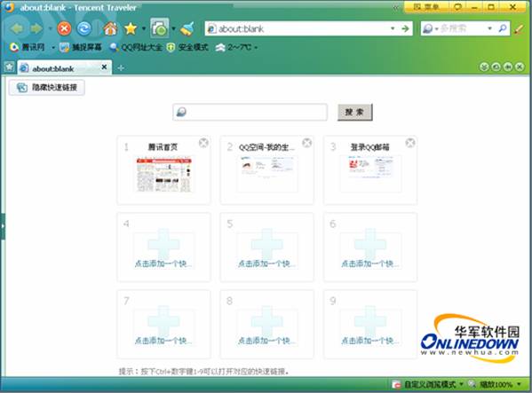Click the address bar showing about:blank
Image resolution: width=532 pixels, height=393 pixels.
coord(298,28)
